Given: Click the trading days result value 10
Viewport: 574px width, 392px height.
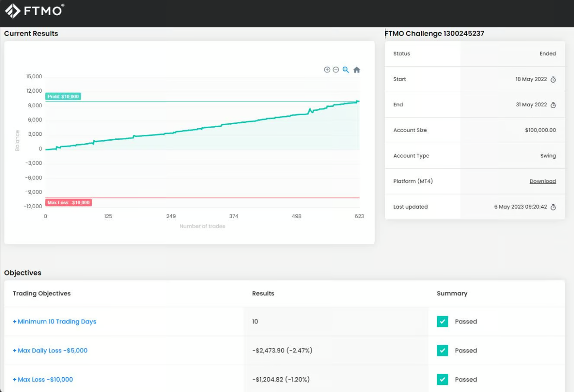Looking at the screenshot, I should [x=255, y=322].
